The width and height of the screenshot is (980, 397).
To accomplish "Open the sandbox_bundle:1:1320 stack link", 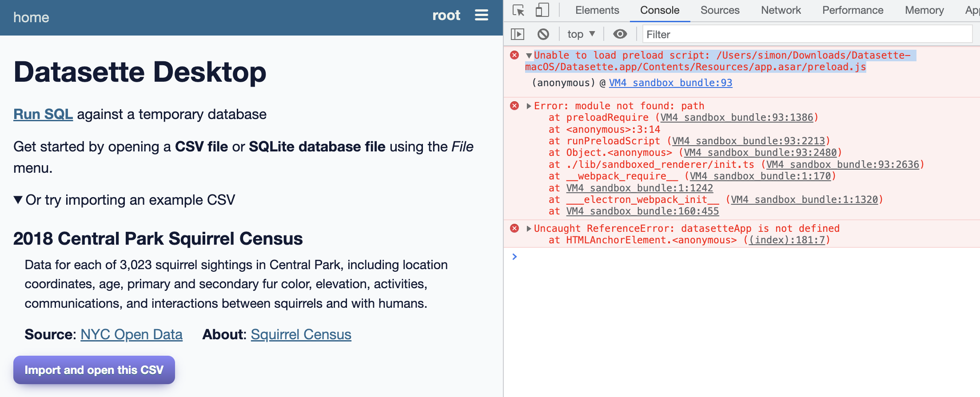I will pos(805,200).
